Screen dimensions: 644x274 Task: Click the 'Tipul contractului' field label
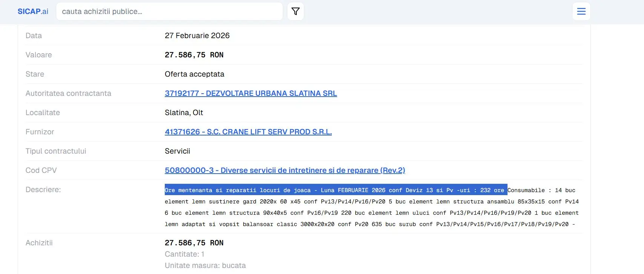[x=56, y=151]
